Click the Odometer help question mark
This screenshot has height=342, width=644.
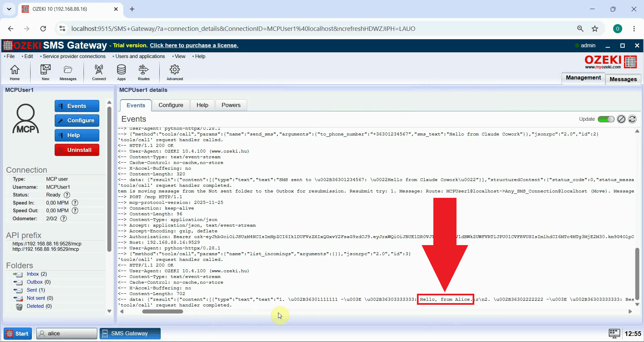tap(64, 219)
